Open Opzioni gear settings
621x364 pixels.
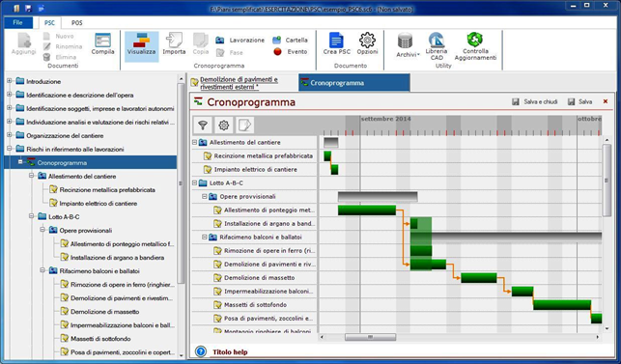click(367, 44)
